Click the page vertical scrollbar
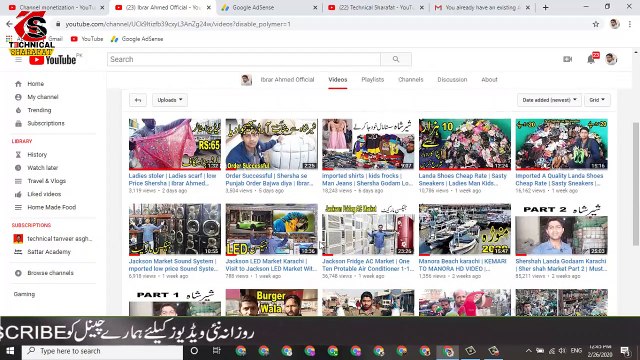Image resolution: width=640 pixels, height=360 pixels. (636, 184)
